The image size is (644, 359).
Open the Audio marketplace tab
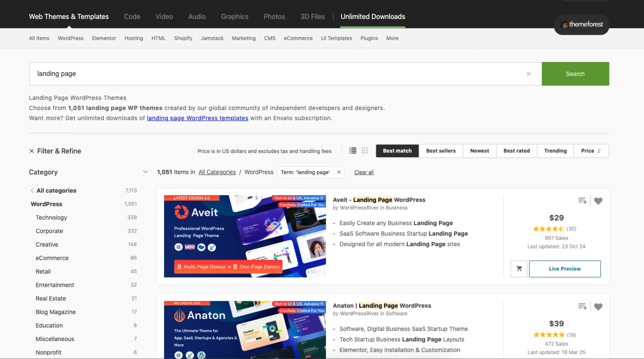pos(197,17)
